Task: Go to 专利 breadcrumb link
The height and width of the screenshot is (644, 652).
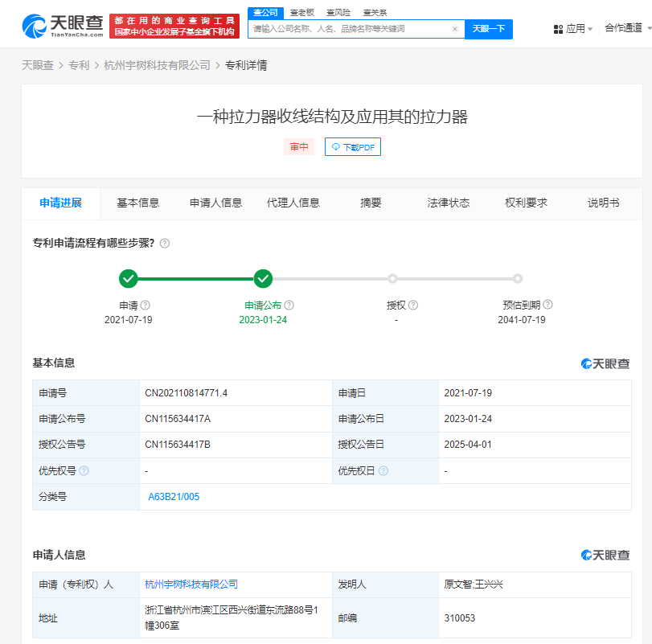Action: pyautogui.click(x=79, y=65)
